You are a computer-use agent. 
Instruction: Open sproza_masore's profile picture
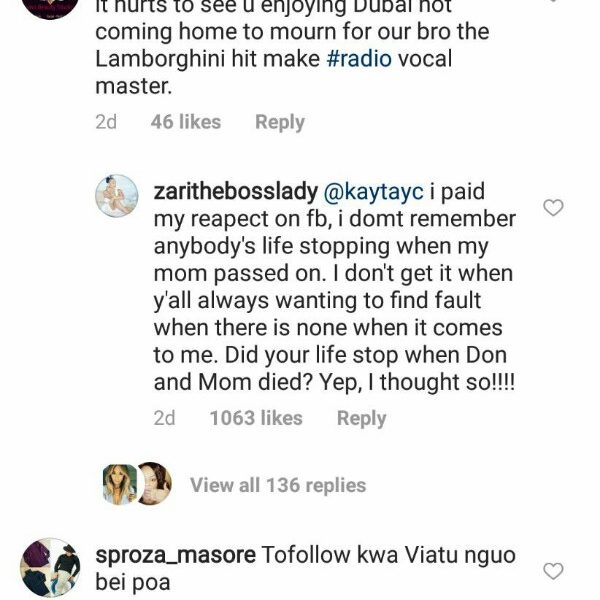tap(50, 567)
